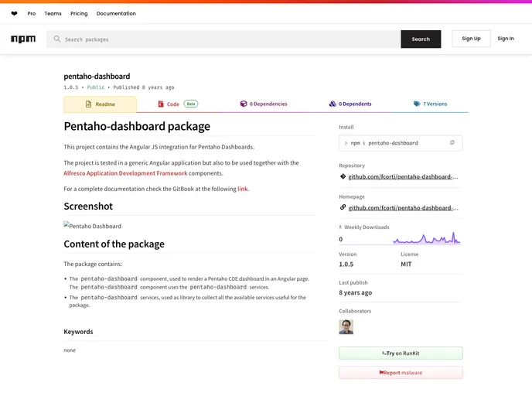Viewport: 532px width, 396px height.
Task: Open the Documentation link
Action: (116, 14)
